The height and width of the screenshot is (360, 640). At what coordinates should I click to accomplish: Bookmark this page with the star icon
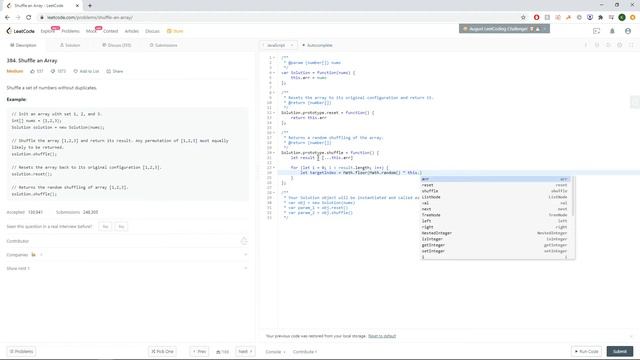523,18
